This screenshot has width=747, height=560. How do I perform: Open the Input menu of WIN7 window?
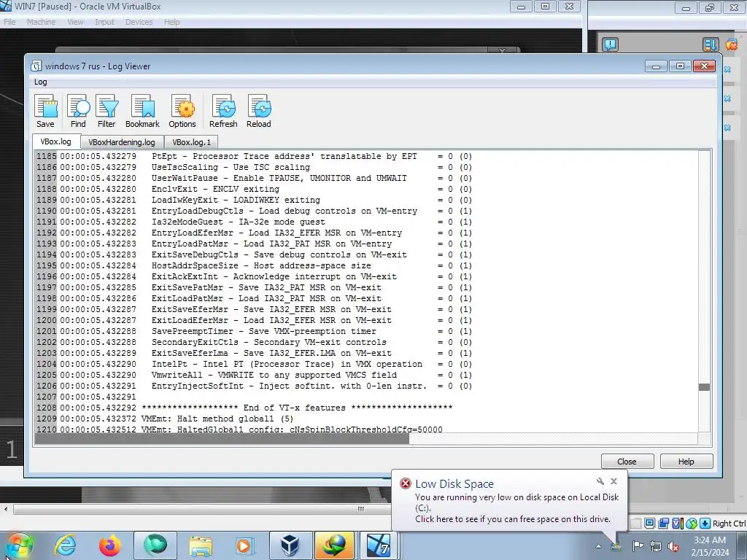pyautogui.click(x=104, y=22)
